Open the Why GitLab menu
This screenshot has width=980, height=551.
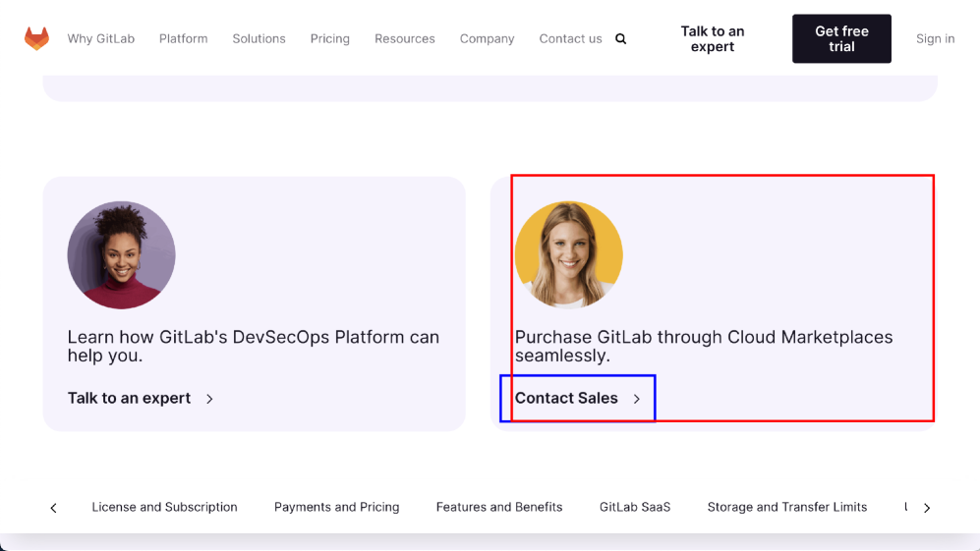[100, 38]
